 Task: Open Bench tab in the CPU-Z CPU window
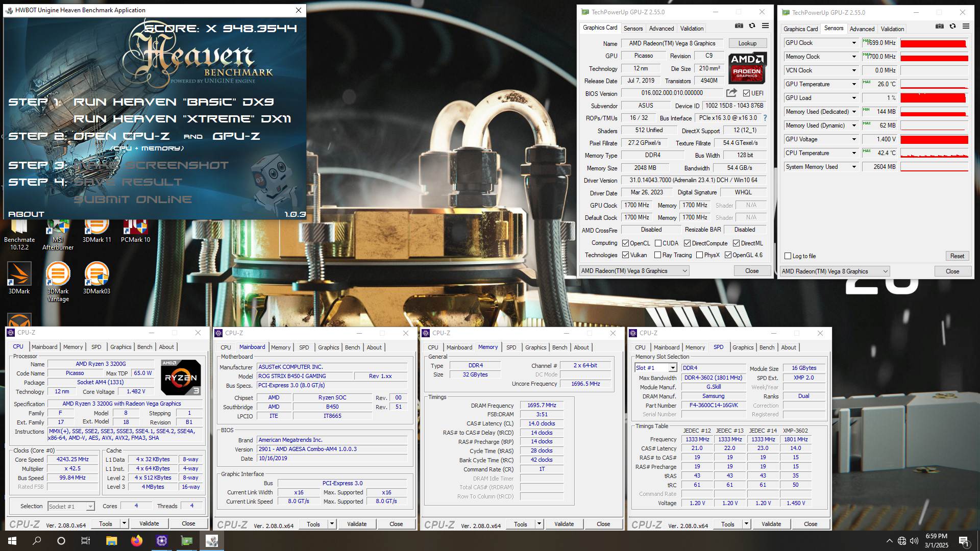point(144,347)
